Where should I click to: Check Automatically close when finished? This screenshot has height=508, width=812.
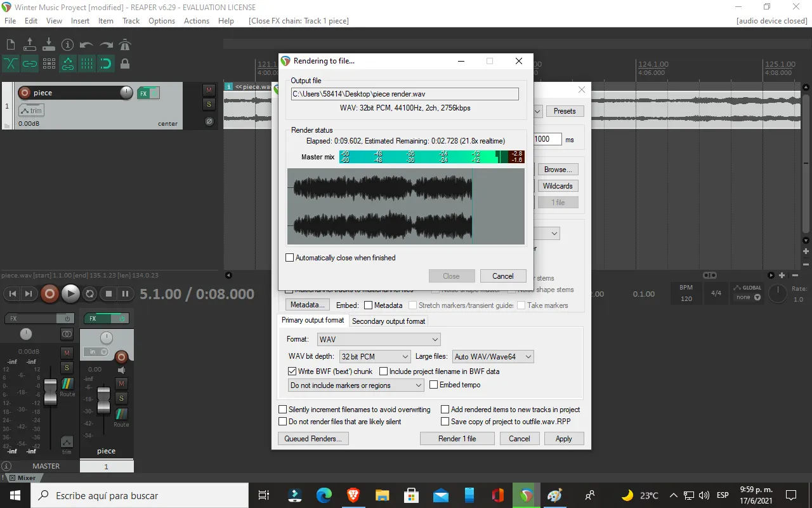(x=290, y=258)
